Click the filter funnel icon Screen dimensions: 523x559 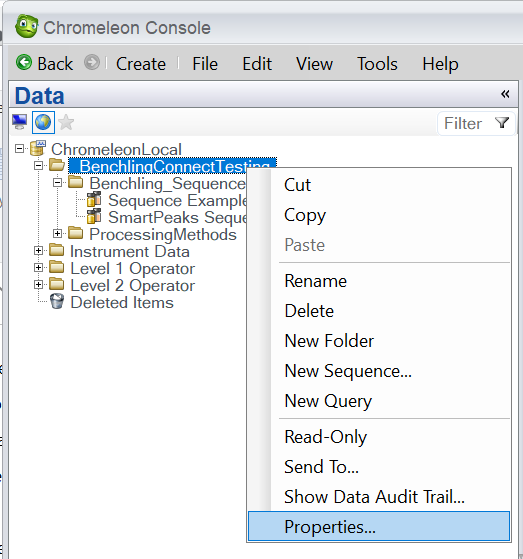(502, 123)
